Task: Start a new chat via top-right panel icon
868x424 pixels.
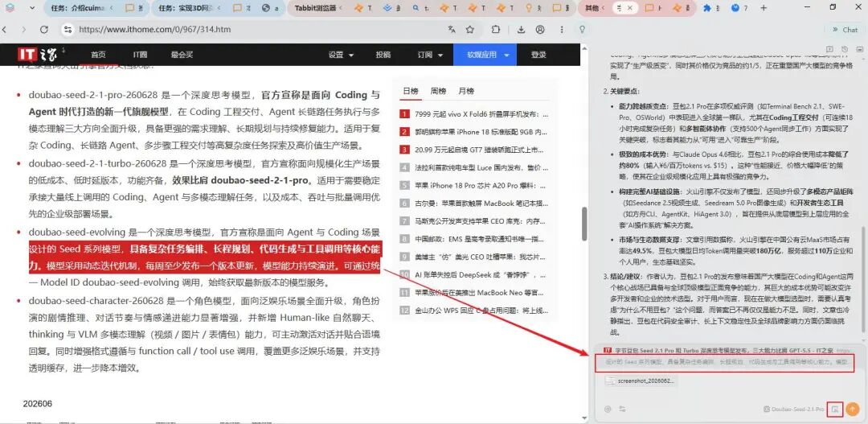Action: [x=829, y=49]
